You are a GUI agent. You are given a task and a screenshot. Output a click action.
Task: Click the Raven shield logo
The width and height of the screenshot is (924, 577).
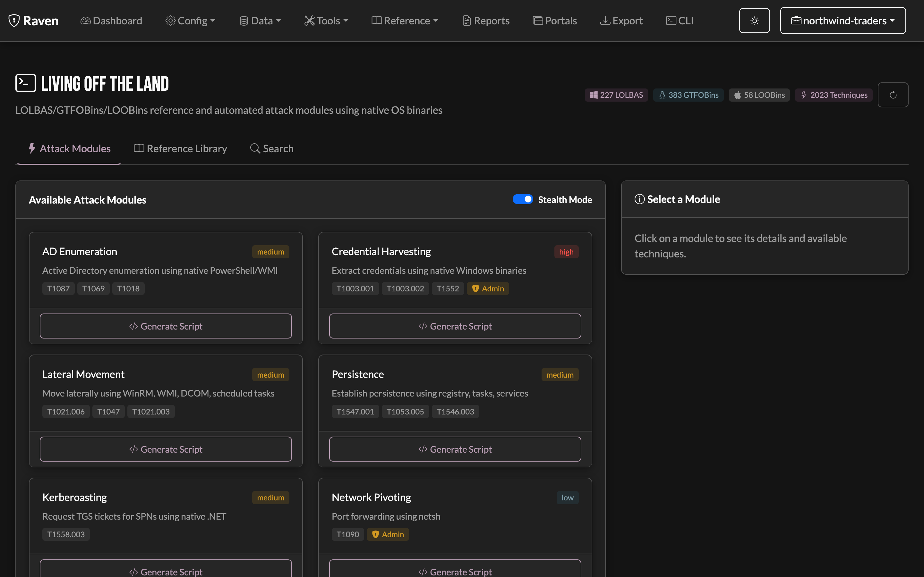point(14,21)
